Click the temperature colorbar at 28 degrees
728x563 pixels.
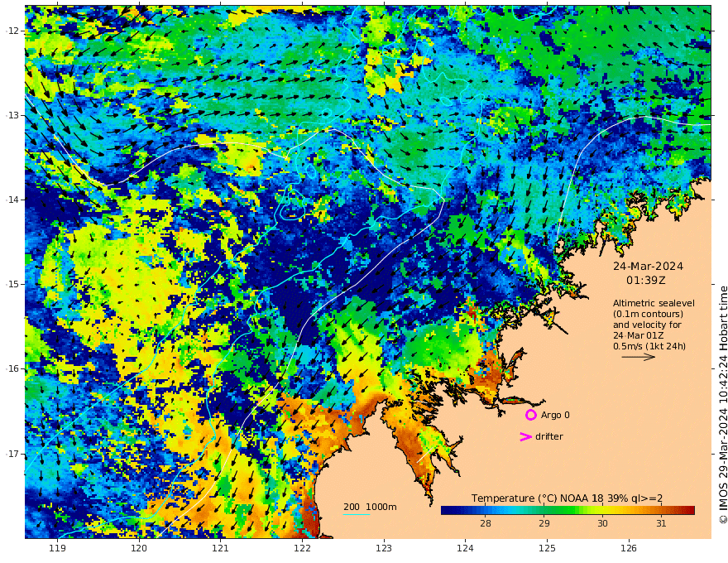click(486, 511)
